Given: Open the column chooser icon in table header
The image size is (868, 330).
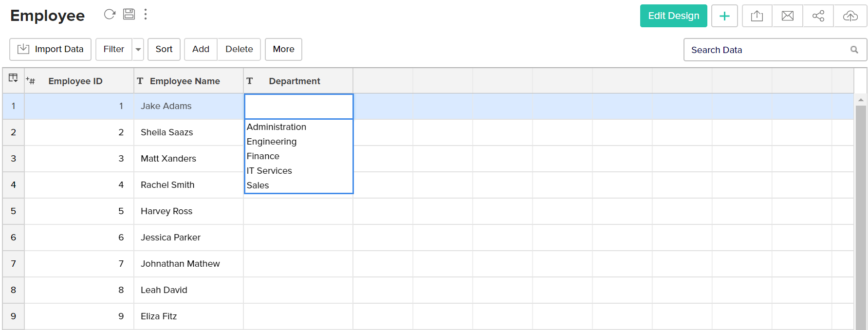Looking at the screenshot, I should click(x=13, y=78).
